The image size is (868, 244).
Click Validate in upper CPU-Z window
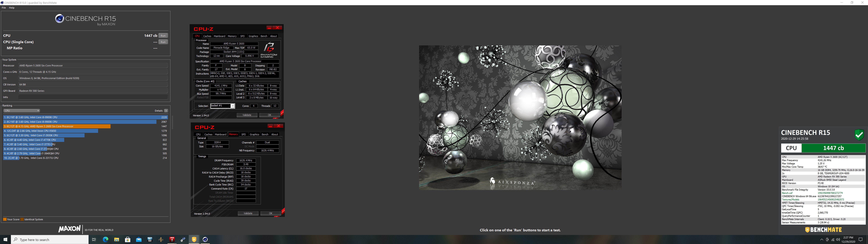tap(247, 115)
